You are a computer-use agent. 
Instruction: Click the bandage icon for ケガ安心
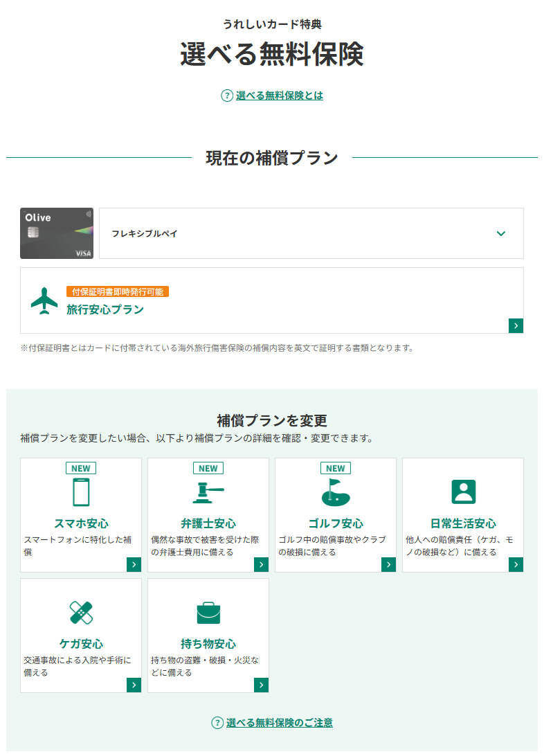point(81,613)
